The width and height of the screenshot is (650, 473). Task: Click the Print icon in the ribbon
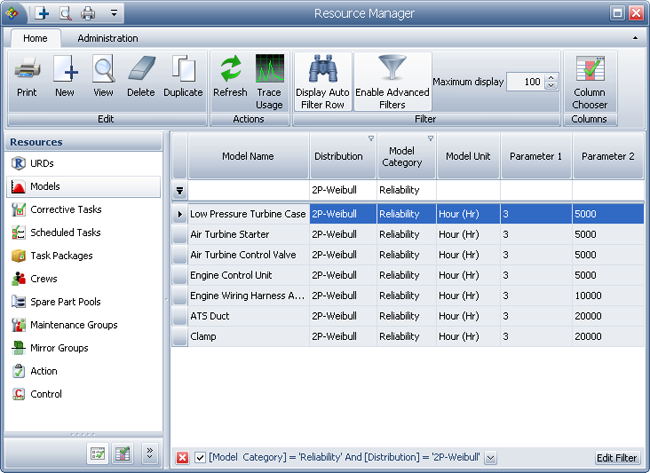27,77
